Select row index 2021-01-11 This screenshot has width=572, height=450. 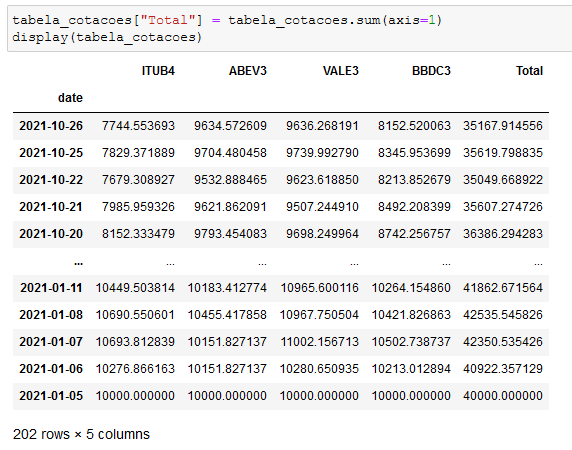point(51,288)
